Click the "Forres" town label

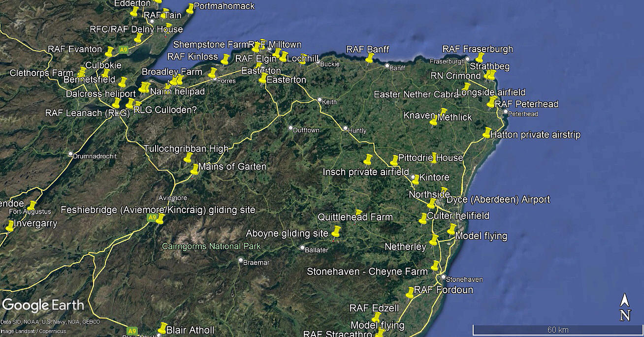(226, 81)
